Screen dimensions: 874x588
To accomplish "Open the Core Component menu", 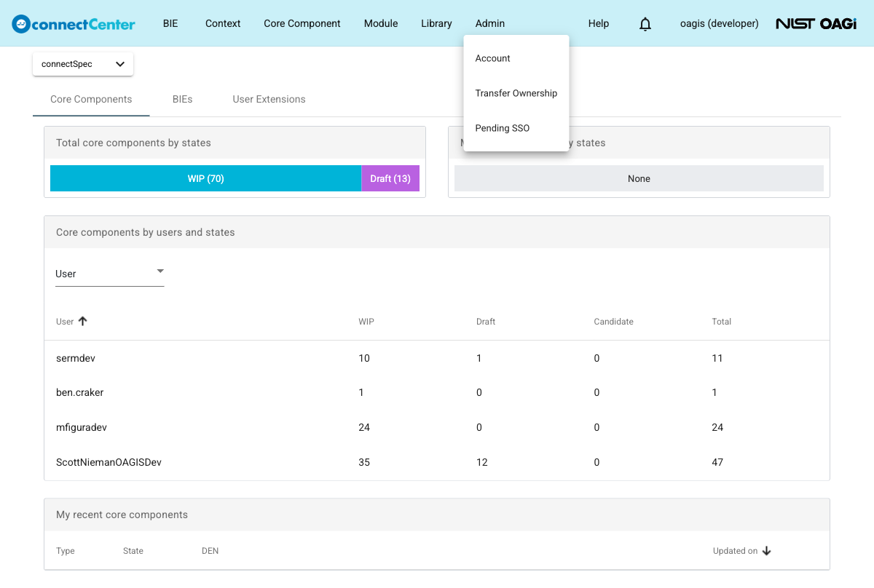I will (302, 23).
